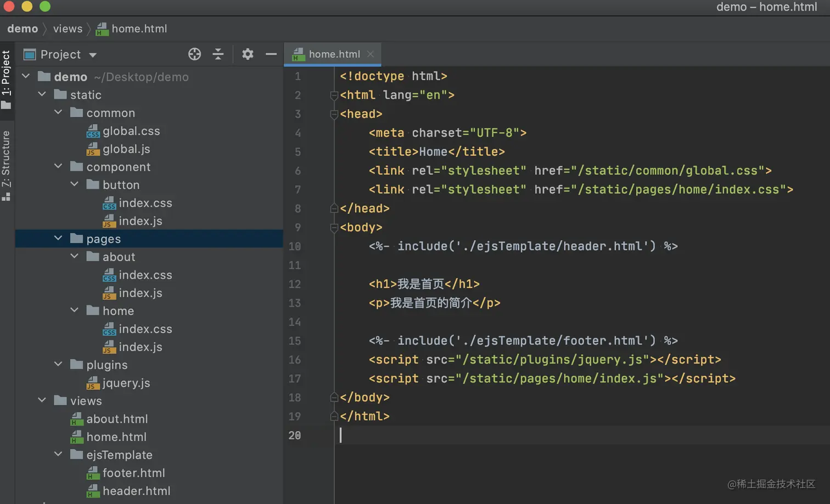Click demo in the breadcrumb bar
830x504 pixels.
23,29
